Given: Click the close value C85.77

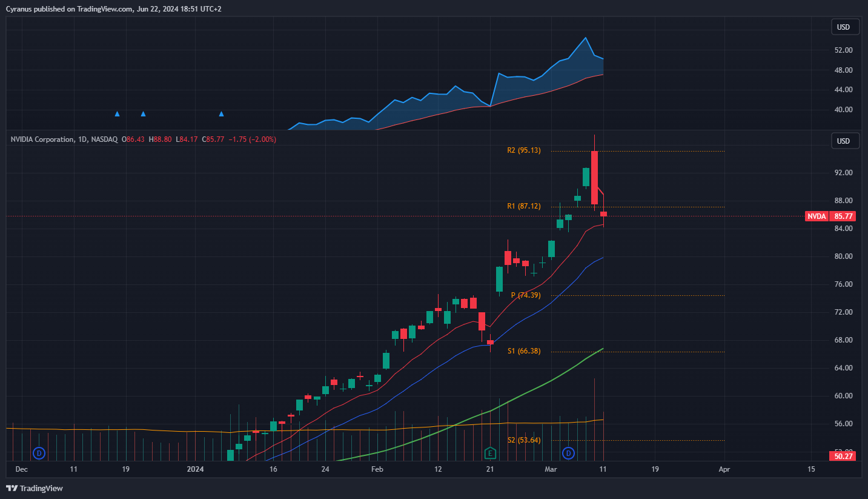Looking at the screenshot, I should click(213, 139).
